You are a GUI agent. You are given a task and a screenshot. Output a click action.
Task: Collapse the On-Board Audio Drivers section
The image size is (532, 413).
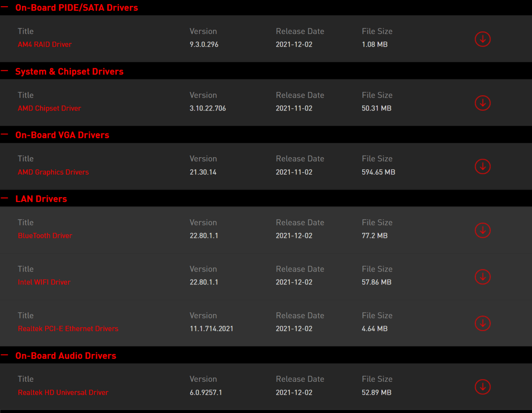pyautogui.click(x=5, y=355)
